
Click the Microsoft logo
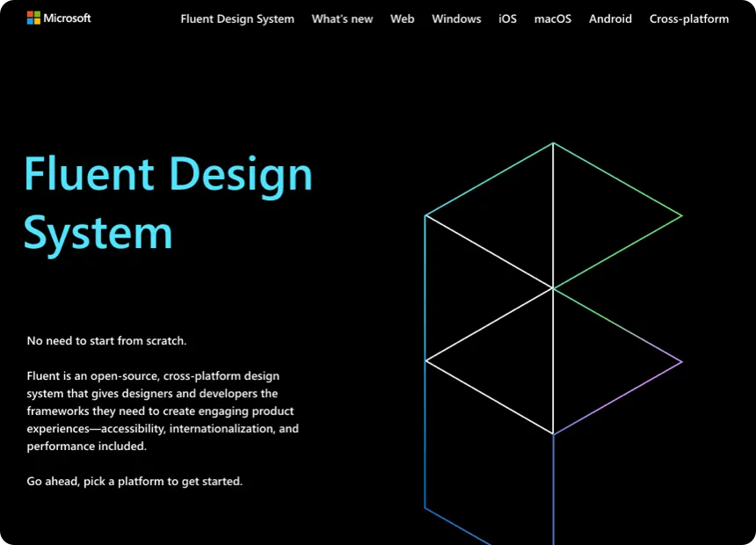click(x=59, y=18)
